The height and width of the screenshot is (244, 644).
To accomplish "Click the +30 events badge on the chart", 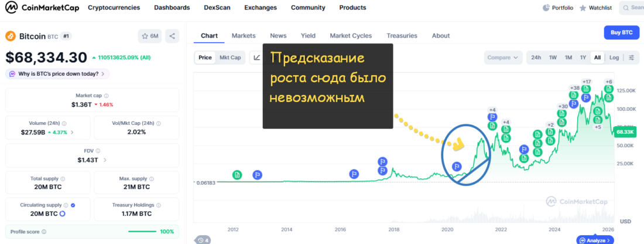I will [x=562, y=107].
